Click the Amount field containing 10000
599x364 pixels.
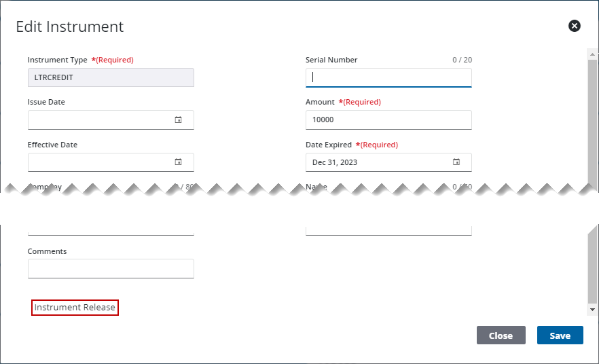388,120
